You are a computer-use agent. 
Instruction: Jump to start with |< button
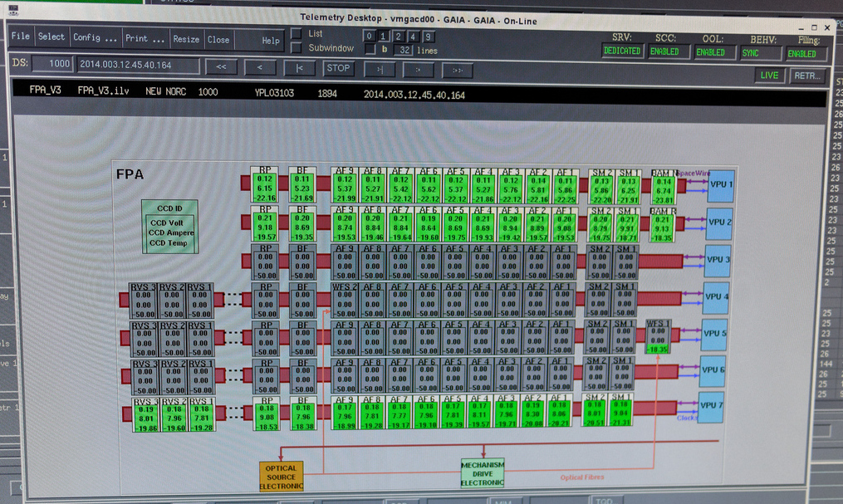point(299,67)
